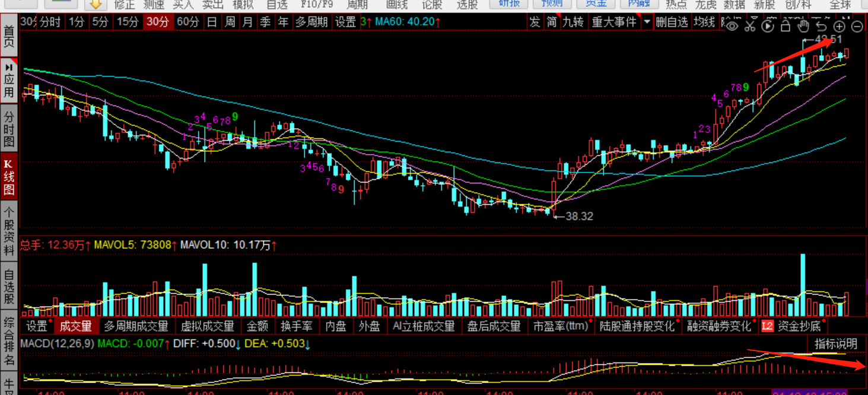Select the 市盈率(ttm) indicator tab
Image resolution: width=868 pixels, height=395 pixels.
point(562,326)
